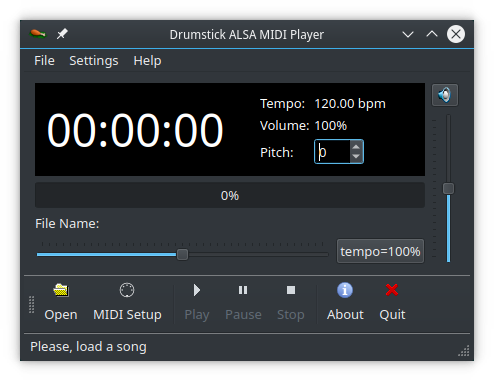Viewport: 494px width, 381px height.
Task: Open a MIDI file with the folder icon
Action: coord(61,302)
